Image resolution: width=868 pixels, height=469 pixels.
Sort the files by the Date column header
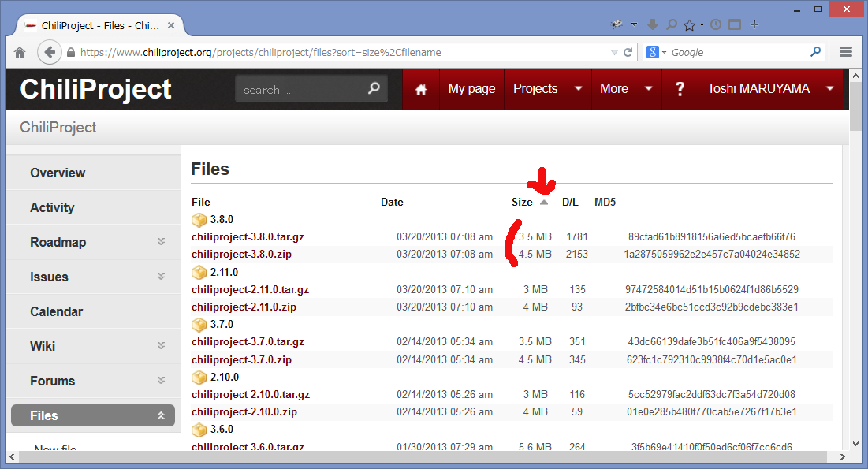392,202
